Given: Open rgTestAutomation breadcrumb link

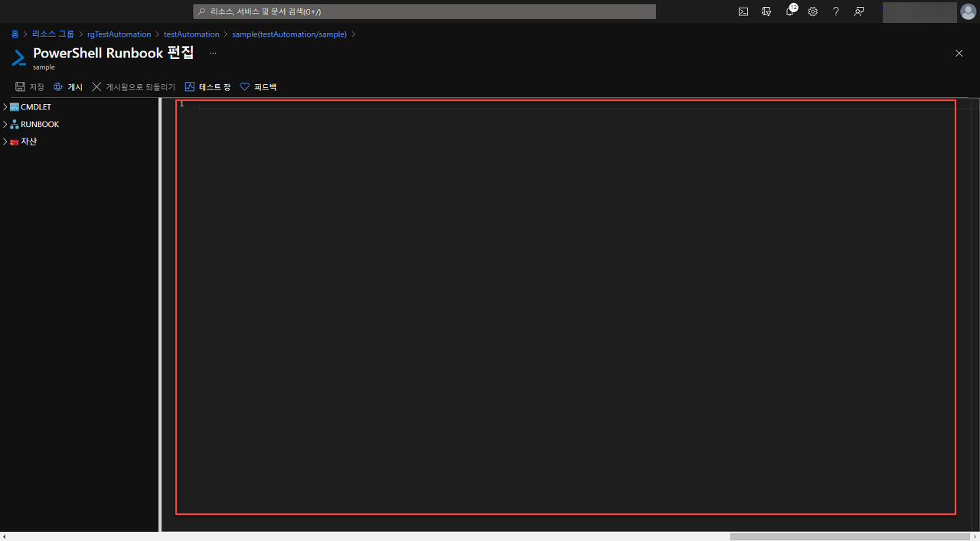Looking at the screenshot, I should click(x=119, y=34).
